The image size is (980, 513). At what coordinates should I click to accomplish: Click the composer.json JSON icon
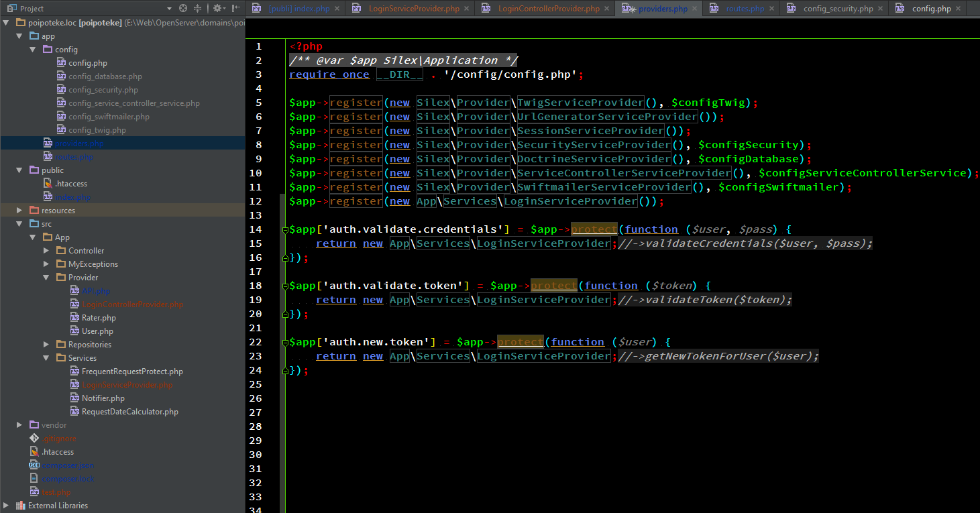pos(34,465)
